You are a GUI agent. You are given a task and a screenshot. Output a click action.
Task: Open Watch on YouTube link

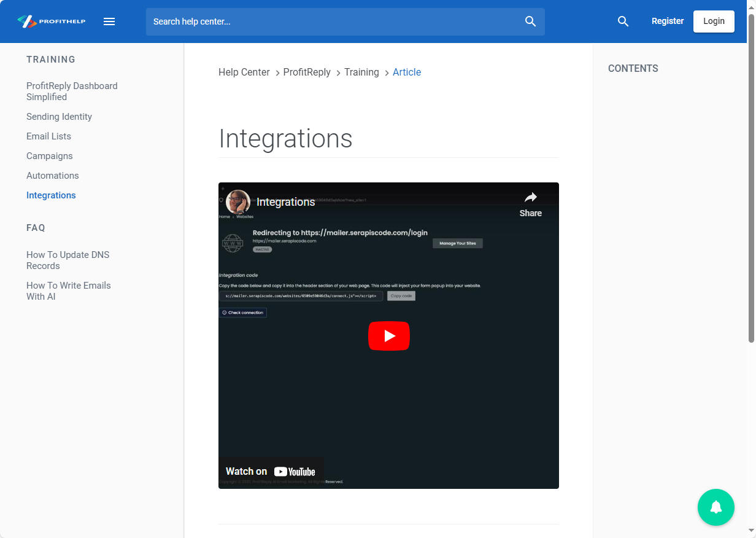[x=271, y=472]
